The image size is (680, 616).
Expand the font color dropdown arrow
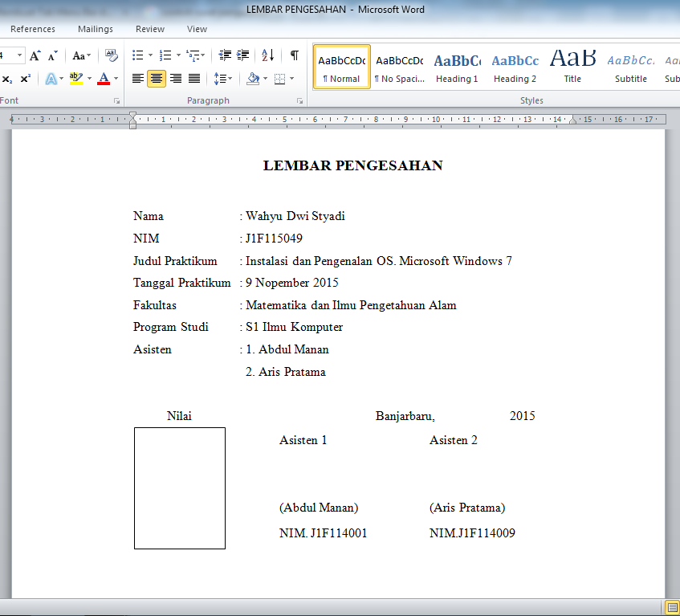point(116,79)
